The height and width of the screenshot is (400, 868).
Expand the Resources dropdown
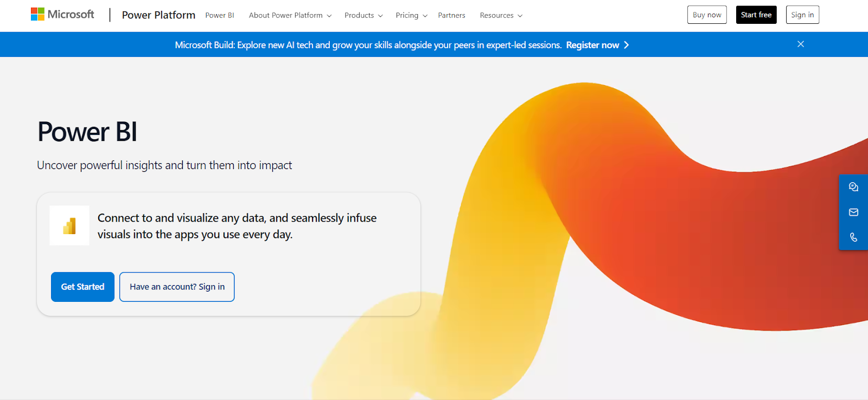(x=501, y=15)
